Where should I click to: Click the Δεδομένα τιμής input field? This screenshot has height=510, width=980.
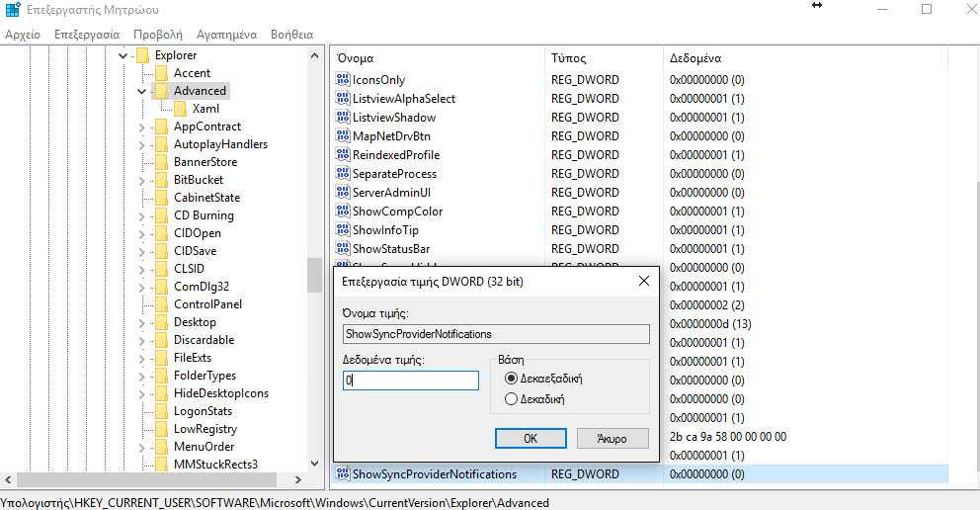click(411, 380)
